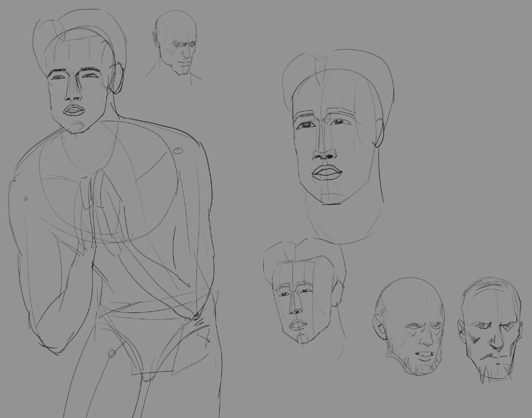The width and height of the screenshot is (532, 418).
Task: Click the large face sketch's lips
Action: (x=327, y=172)
